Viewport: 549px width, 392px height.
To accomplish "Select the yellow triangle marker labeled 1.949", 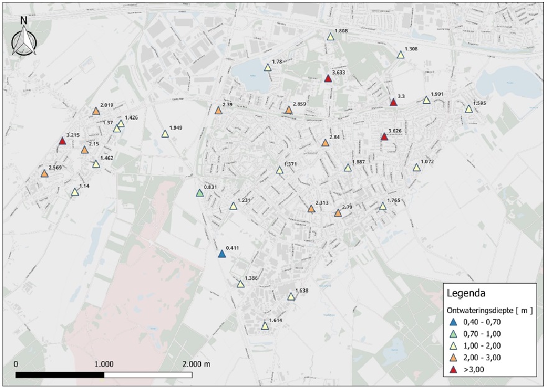I will tap(165, 134).
